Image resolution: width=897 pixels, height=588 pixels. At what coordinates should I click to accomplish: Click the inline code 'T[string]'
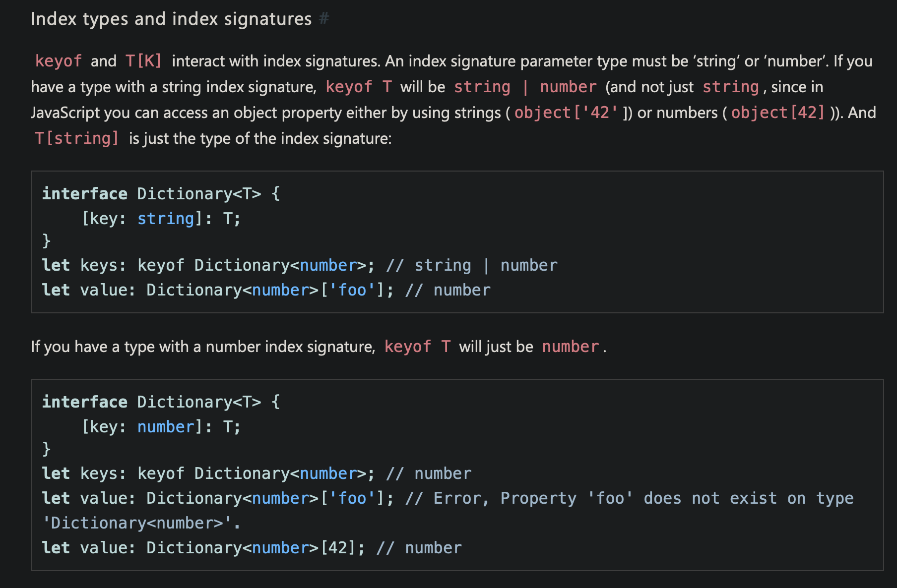click(77, 138)
